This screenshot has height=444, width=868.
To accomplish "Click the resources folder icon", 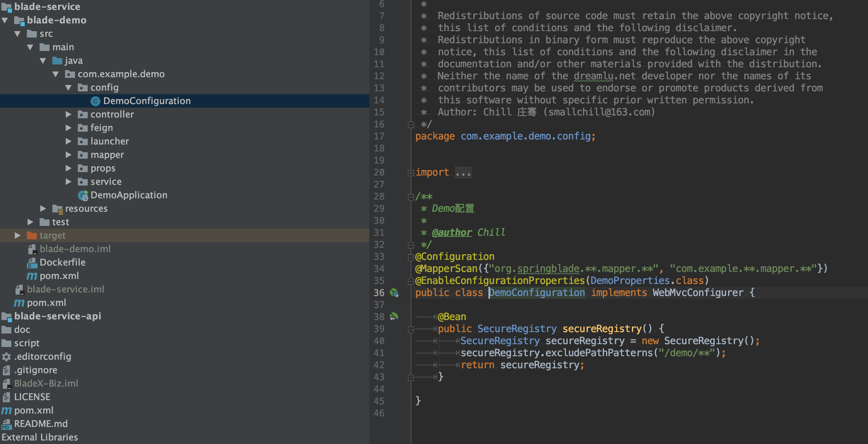I will (x=57, y=209).
